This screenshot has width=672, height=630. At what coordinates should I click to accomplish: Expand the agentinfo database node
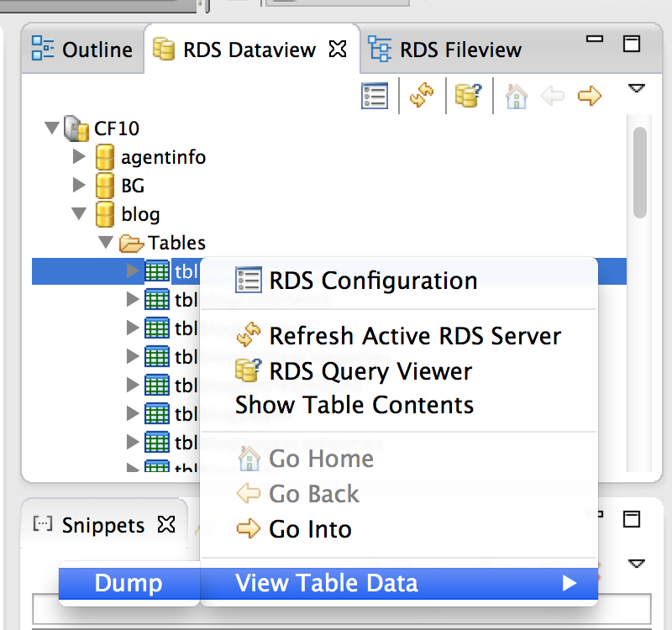pos(79,156)
